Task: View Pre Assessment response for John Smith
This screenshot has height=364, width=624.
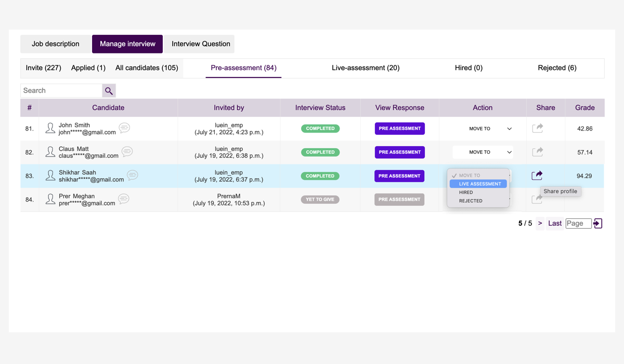Action: 399,128
